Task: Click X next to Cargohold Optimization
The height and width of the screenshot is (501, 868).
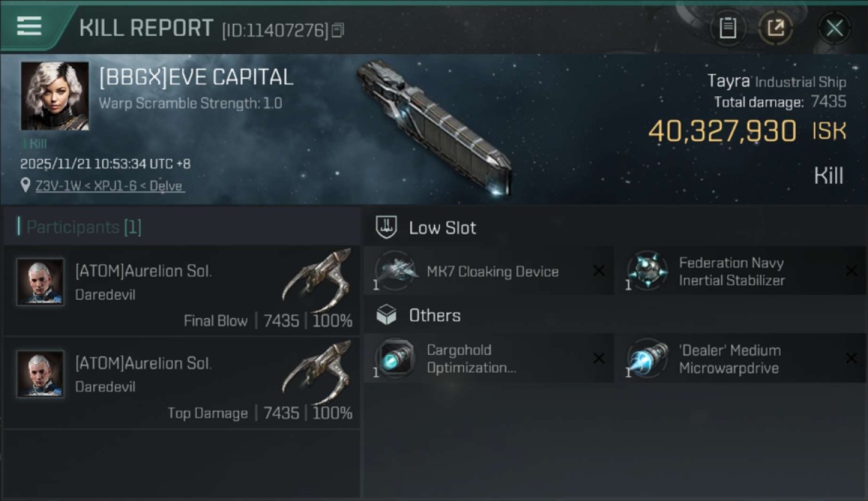Action: (599, 359)
